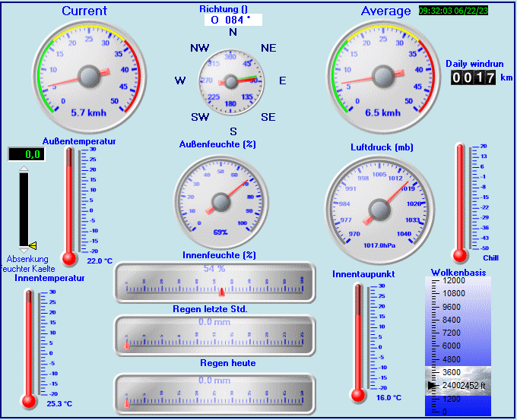This screenshot has width=517, height=420.
Task: Click the red pointer on Regen letzte Std.
Action: (126, 346)
